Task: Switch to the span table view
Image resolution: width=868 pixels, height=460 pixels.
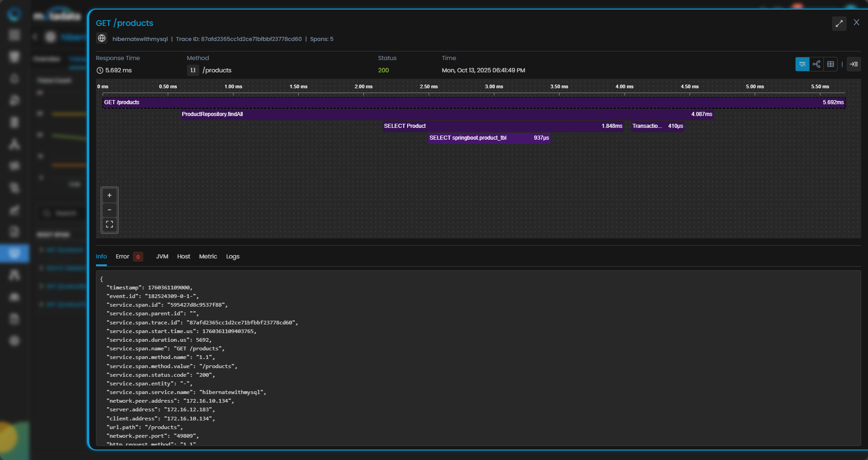Action: (x=831, y=64)
